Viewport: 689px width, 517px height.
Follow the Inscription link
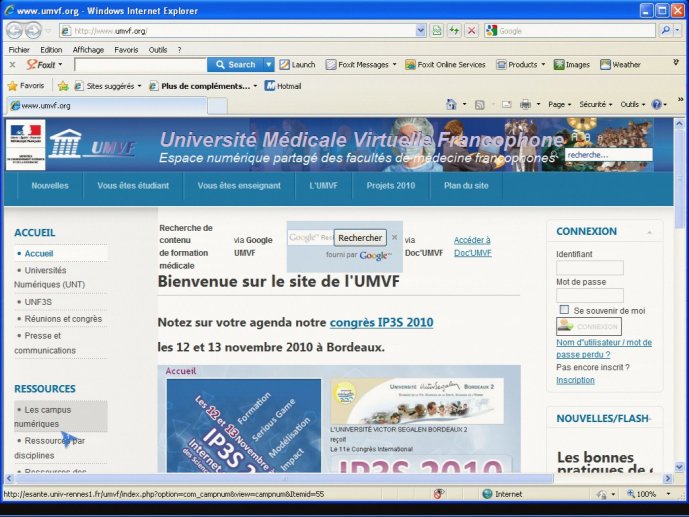point(575,380)
